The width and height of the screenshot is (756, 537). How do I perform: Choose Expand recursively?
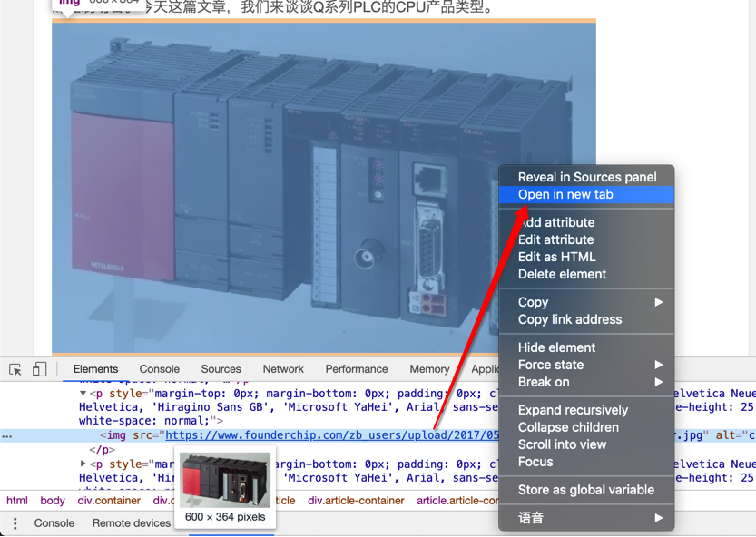[x=586, y=410]
